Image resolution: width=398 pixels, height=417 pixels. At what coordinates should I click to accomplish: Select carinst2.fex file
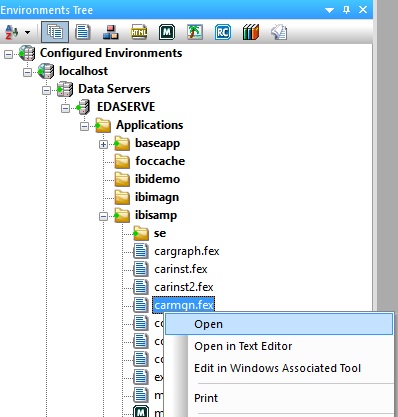tap(184, 287)
